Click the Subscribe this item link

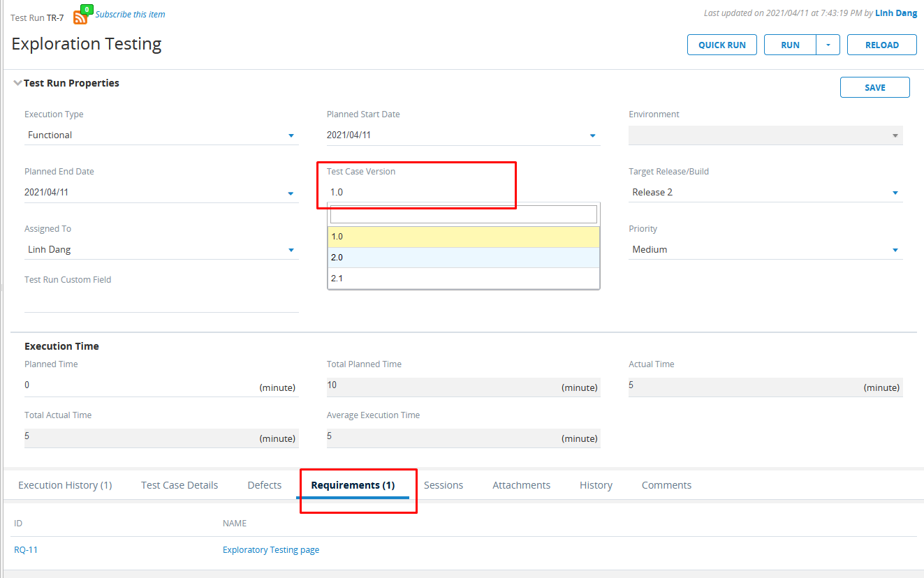point(131,14)
